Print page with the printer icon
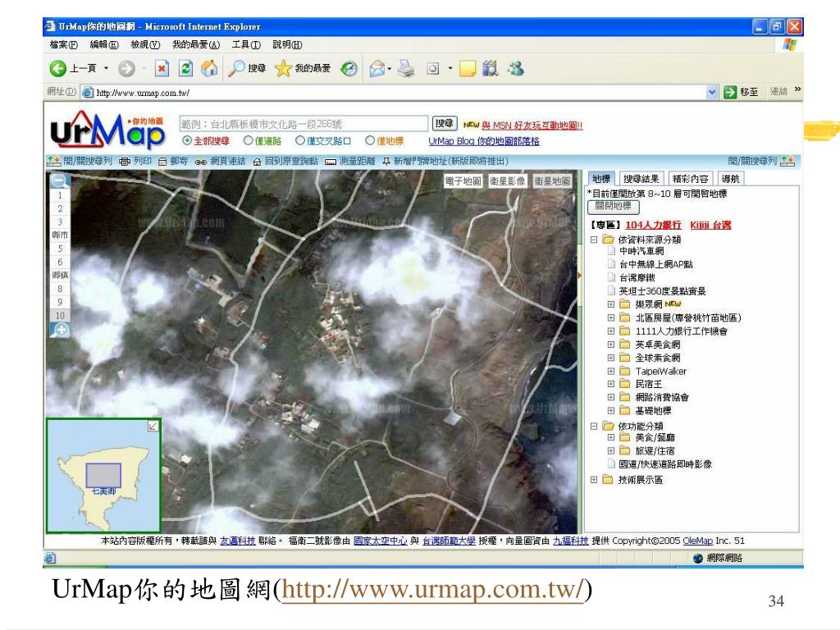The width and height of the screenshot is (840, 630). (x=406, y=69)
